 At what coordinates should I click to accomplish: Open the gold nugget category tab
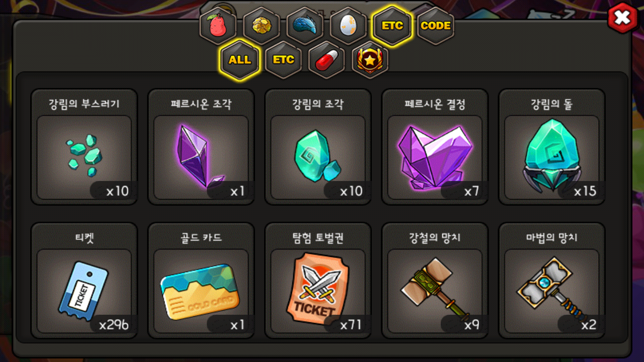coord(262,26)
